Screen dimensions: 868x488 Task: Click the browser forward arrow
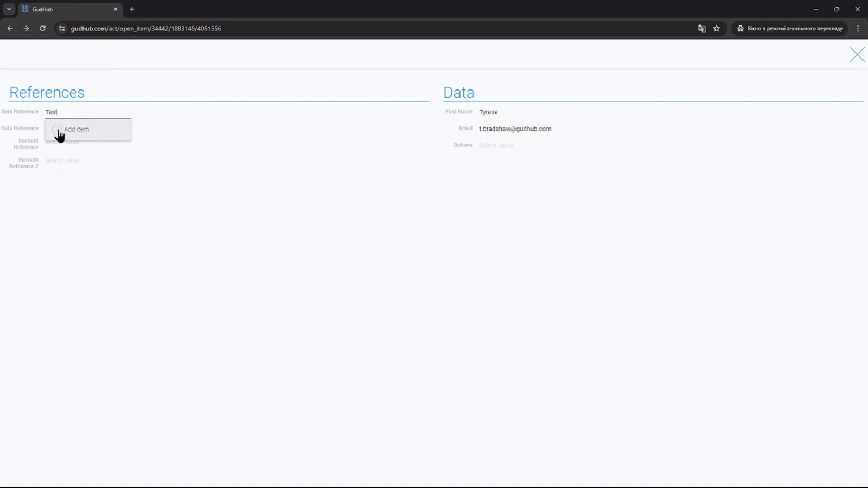pos(26,28)
